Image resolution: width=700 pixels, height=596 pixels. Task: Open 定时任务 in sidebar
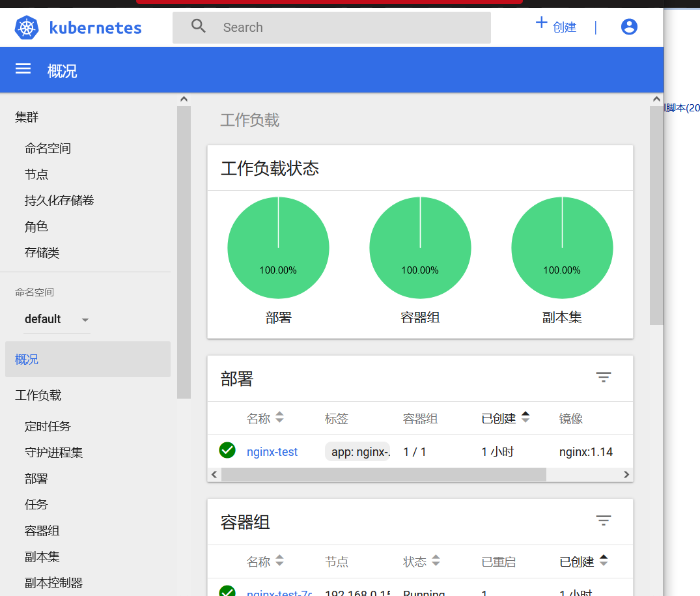coord(48,427)
